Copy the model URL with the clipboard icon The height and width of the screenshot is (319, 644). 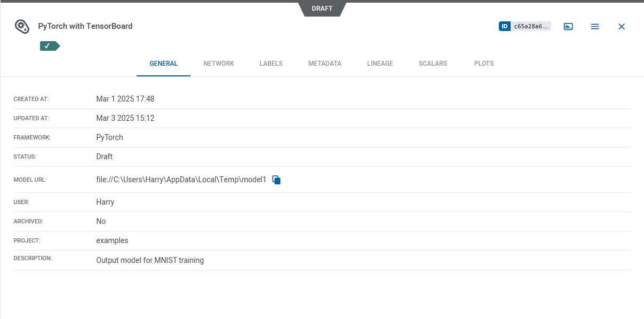coord(276,180)
